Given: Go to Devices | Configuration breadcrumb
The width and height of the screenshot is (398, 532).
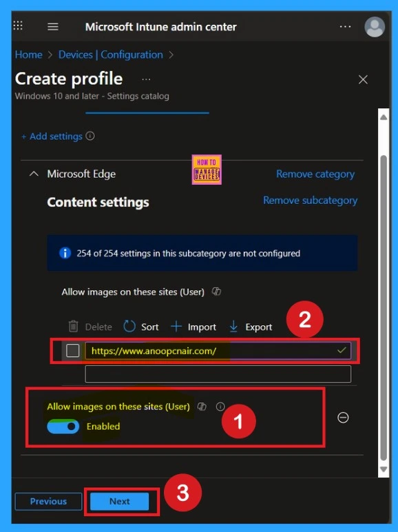Looking at the screenshot, I should 111,54.
